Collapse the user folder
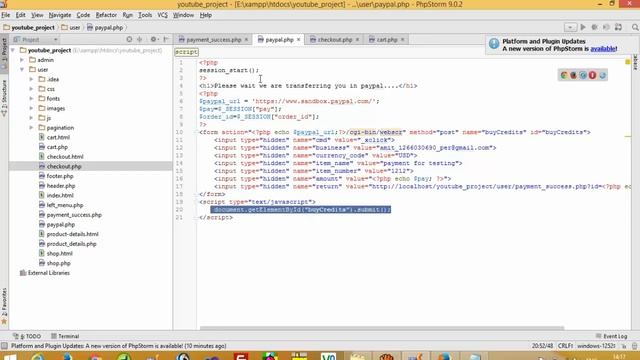The height and width of the screenshot is (360, 640). click(x=22, y=70)
